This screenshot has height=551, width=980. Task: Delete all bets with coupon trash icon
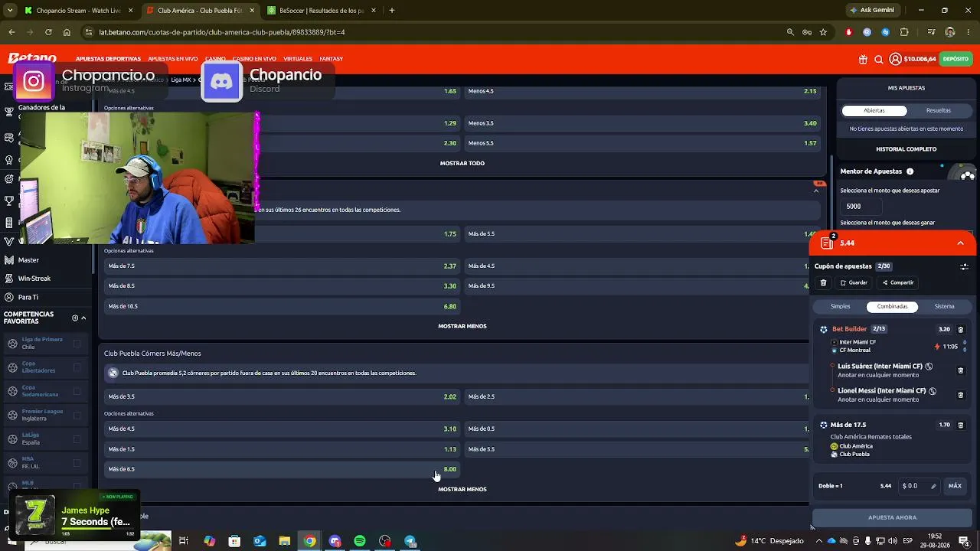click(x=823, y=282)
